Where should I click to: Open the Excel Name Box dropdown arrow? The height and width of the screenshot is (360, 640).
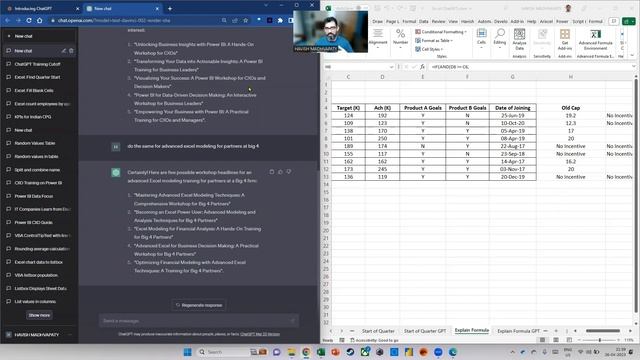pyautogui.click(x=391, y=67)
